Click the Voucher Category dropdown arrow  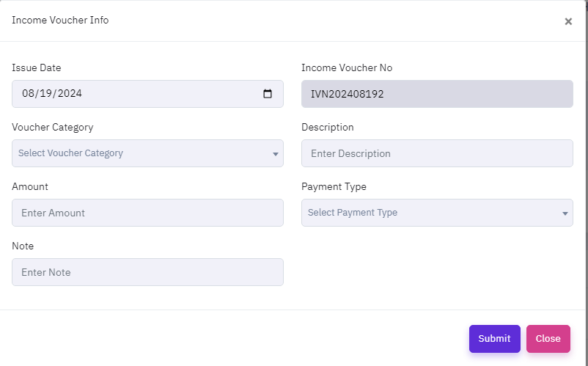pos(276,154)
